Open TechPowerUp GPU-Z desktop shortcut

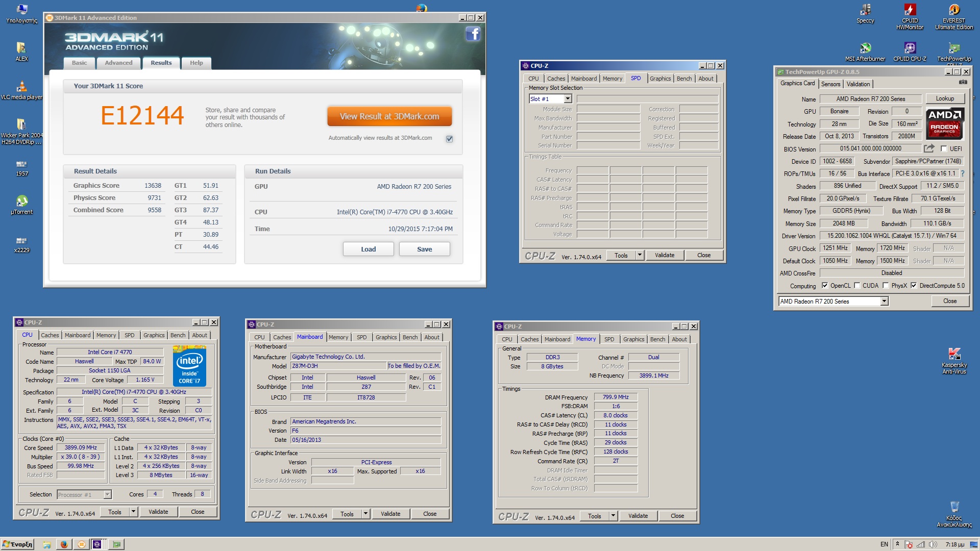coord(954,54)
